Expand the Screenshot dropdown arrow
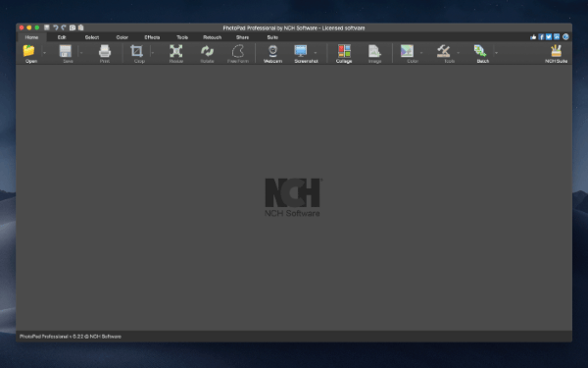The height and width of the screenshot is (368, 588). 315,53
